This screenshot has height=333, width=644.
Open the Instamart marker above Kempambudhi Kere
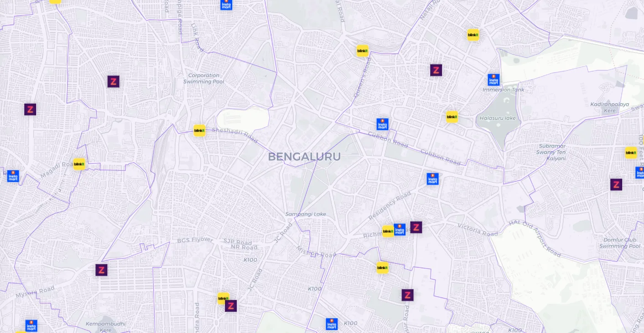(x=31, y=326)
